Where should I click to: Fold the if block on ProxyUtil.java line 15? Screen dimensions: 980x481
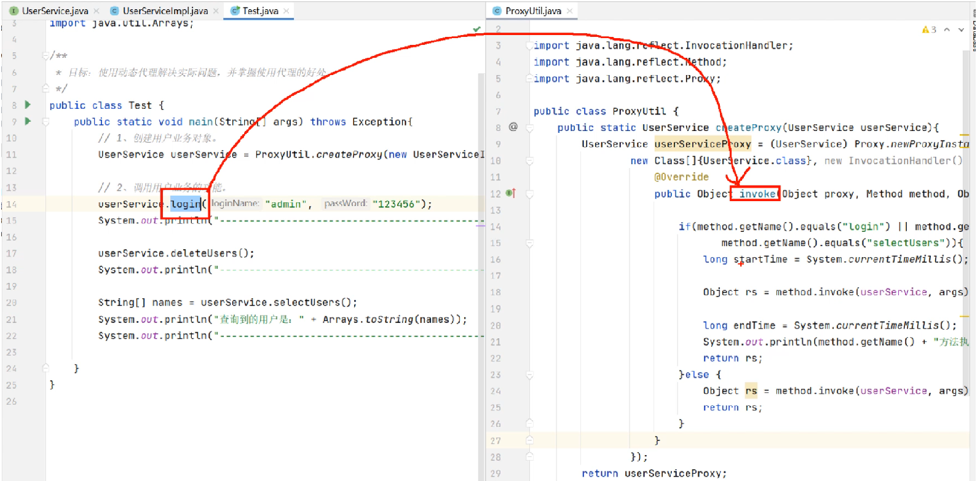[529, 243]
